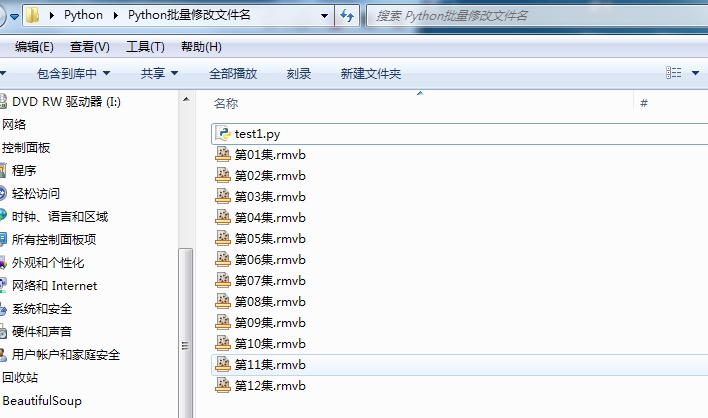Image resolution: width=708 pixels, height=418 pixels.
Task: Open the 查看(V) menu
Action: (x=89, y=46)
